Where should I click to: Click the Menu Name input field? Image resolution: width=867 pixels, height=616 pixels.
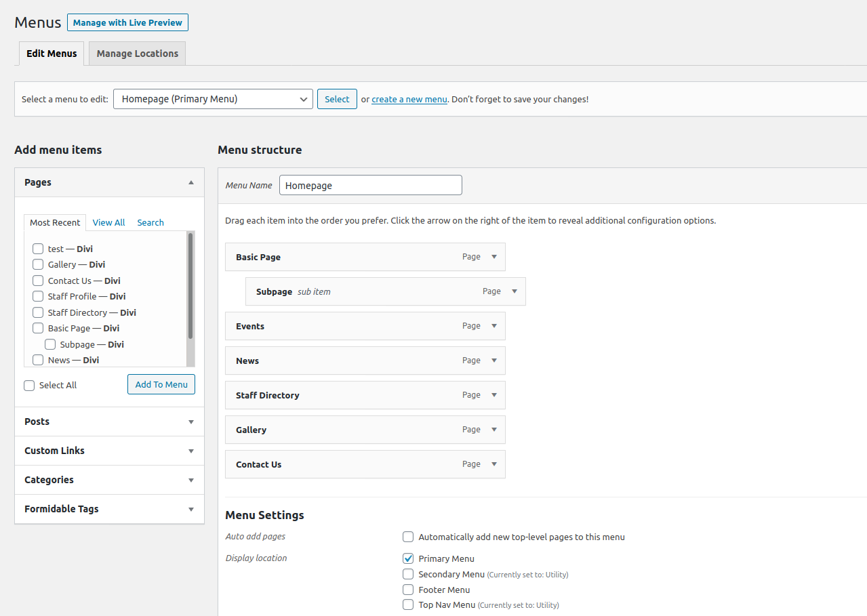pyautogui.click(x=370, y=185)
